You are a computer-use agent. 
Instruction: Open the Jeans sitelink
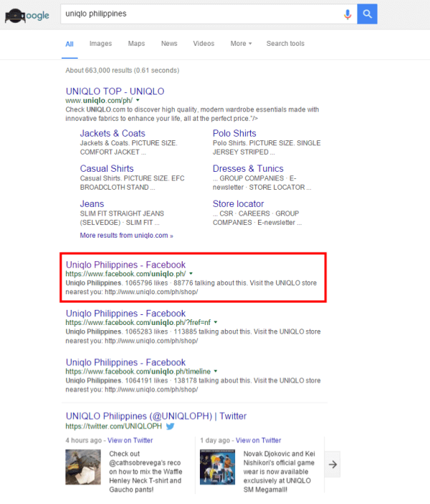(x=92, y=204)
